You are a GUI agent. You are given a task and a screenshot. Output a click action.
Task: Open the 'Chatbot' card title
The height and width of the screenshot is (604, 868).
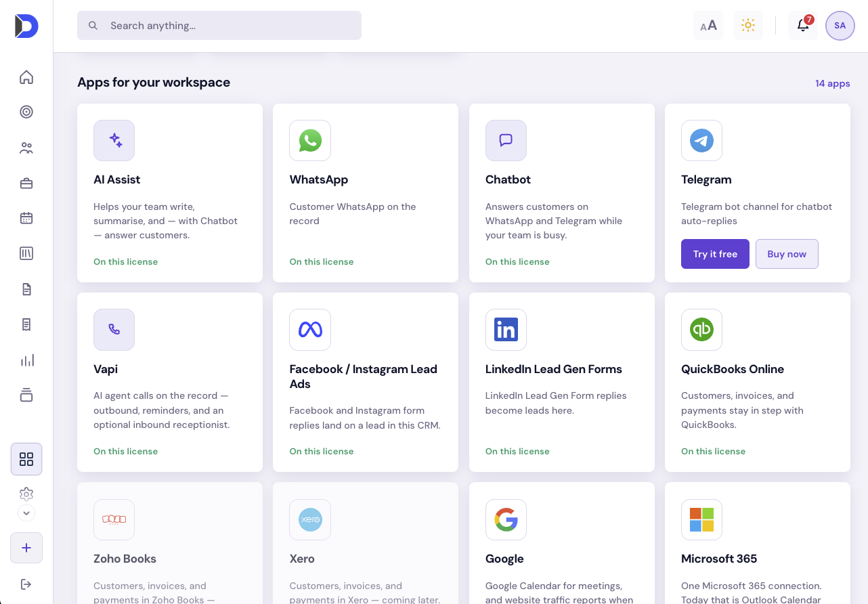(508, 179)
